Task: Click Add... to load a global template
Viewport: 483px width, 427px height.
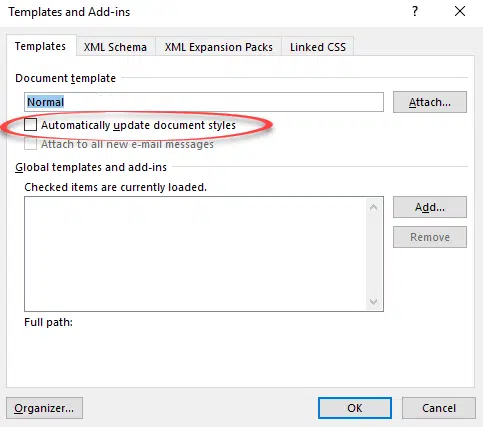Action: tap(430, 207)
